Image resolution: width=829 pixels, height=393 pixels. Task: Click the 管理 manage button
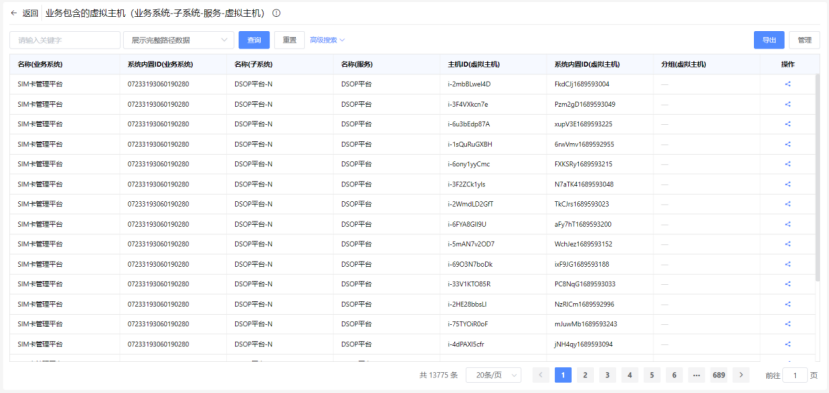pos(804,40)
